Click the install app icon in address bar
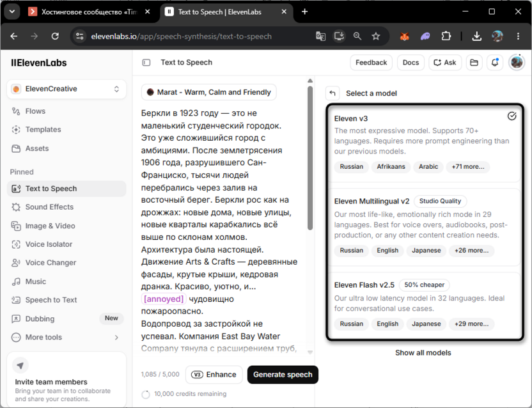The height and width of the screenshot is (408, 532). 339,36
